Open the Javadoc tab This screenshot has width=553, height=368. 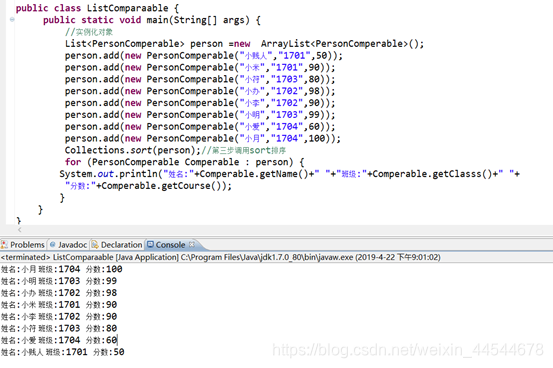coord(68,245)
